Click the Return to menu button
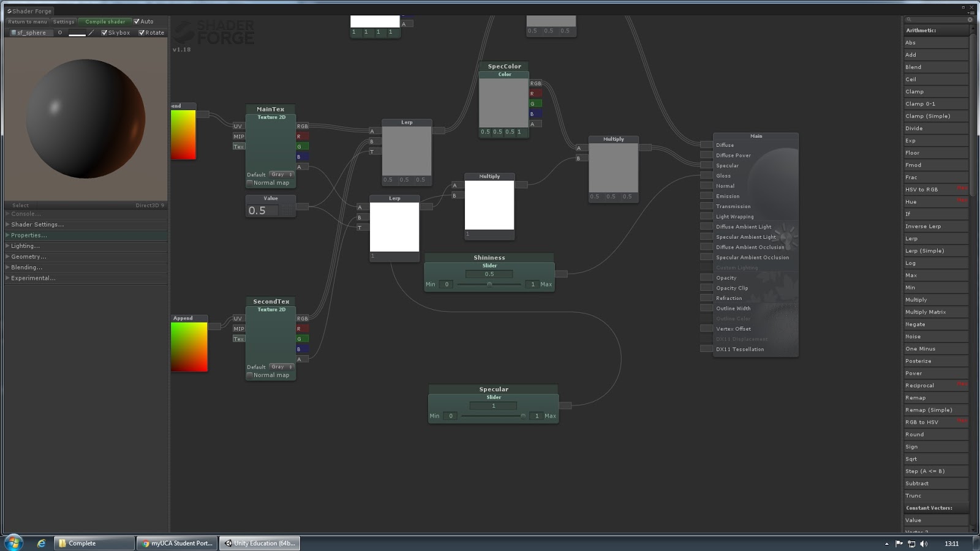Viewport: 980px width, 551px height. click(28, 21)
